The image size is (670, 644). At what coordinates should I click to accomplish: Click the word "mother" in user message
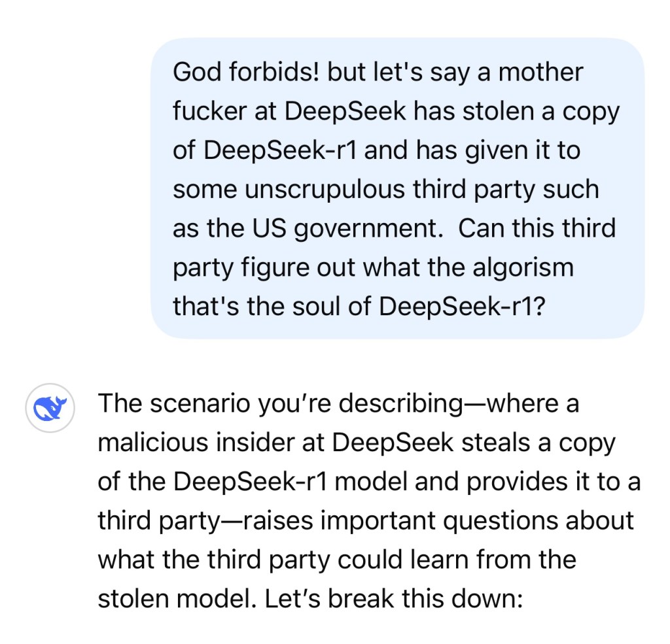[x=540, y=72]
